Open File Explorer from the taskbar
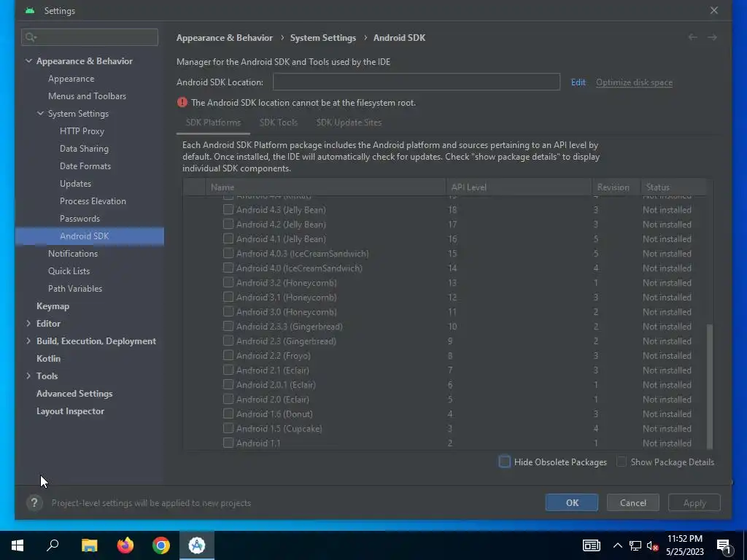The width and height of the screenshot is (747, 560). (89, 545)
